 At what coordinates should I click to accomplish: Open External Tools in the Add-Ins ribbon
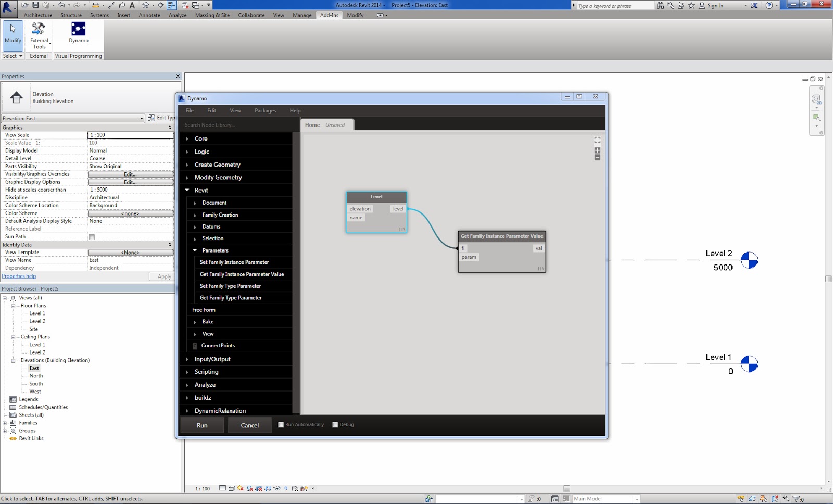tap(39, 36)
